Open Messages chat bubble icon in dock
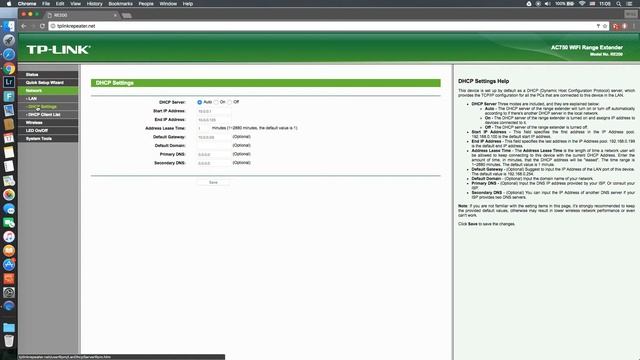The width and height of the screenshot is (640, 360). 9,209
